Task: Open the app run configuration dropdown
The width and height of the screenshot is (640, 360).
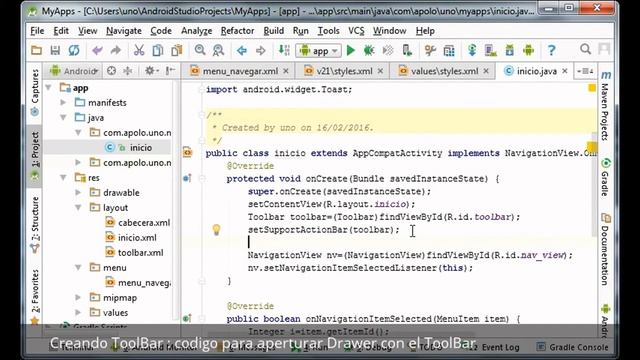Action: 318,51
